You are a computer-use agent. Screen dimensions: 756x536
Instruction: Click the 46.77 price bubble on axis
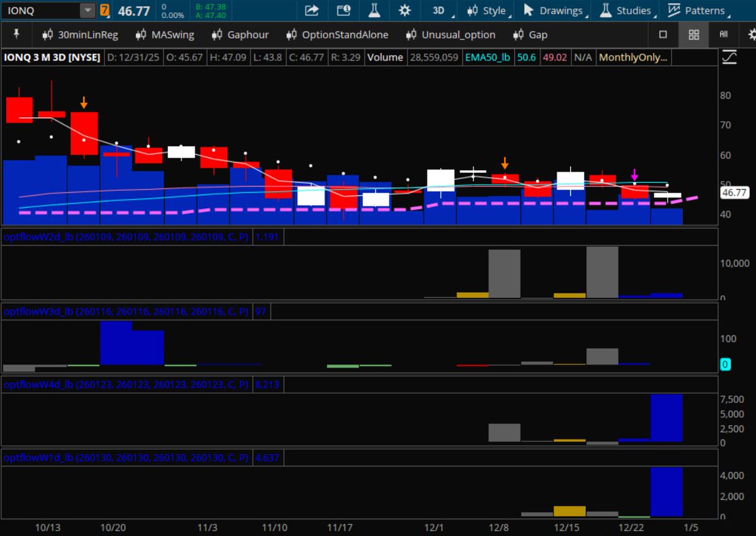(x=734, y=193)
